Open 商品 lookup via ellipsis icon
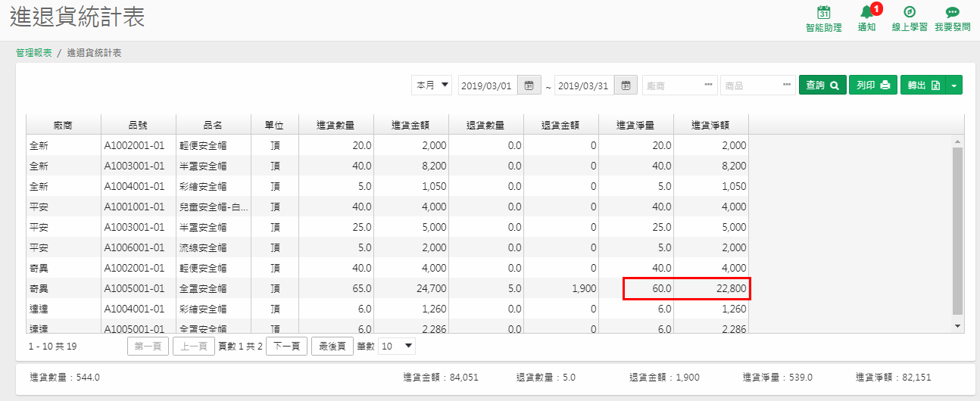Image resolution: width=980 pixels, height=401 pixels. [788, 85]
